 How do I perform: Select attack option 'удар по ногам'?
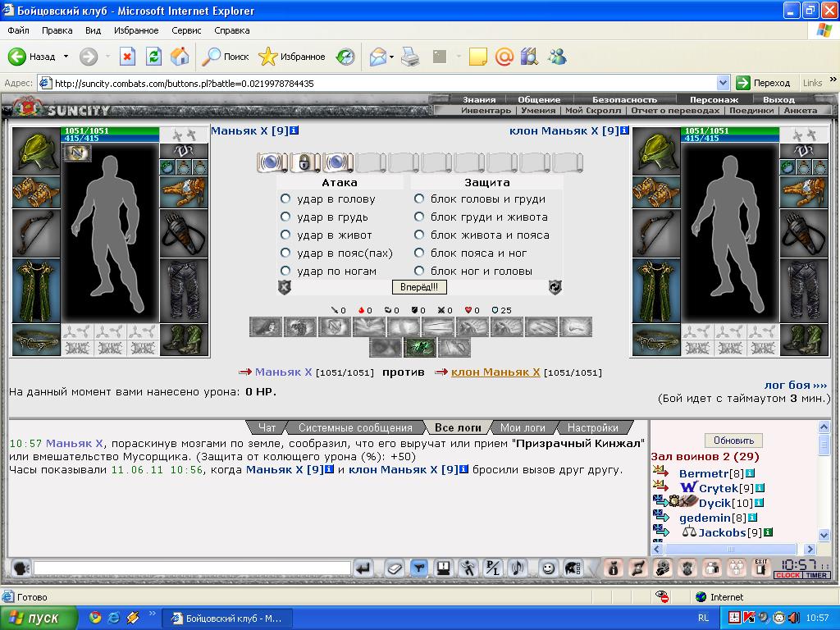[x=285, y=271]
